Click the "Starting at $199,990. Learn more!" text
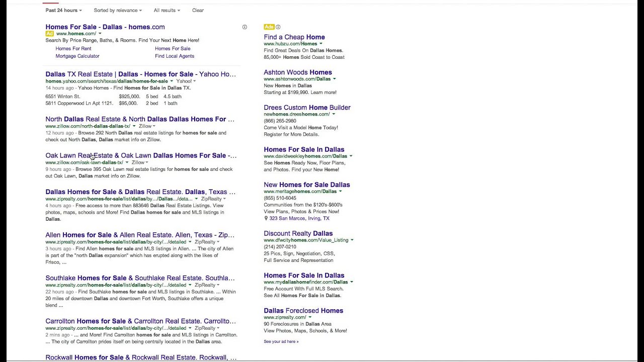This screenshot has width=644, height=362. [x=300, y=93]
